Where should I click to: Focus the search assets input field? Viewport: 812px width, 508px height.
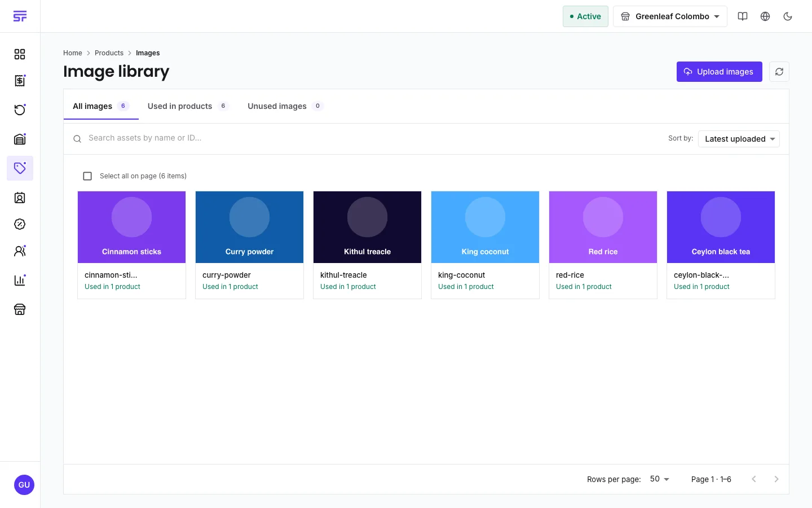(x=372, y=138)
